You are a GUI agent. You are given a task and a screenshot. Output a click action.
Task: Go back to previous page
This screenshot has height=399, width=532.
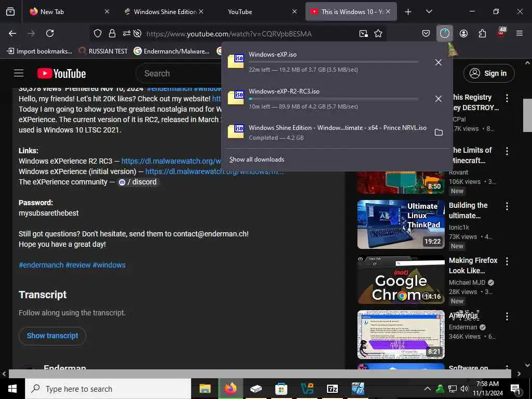pyautogui.click(x=12, y=33)
